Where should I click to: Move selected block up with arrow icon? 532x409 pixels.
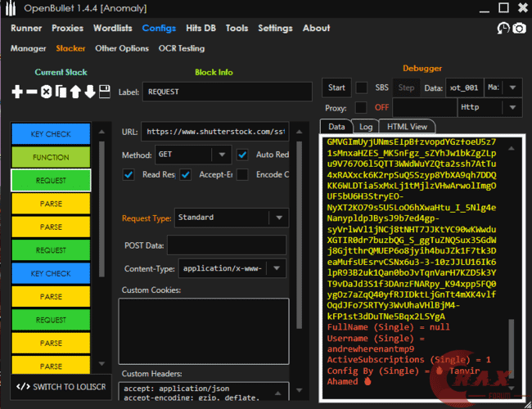(x=75, y=92)
